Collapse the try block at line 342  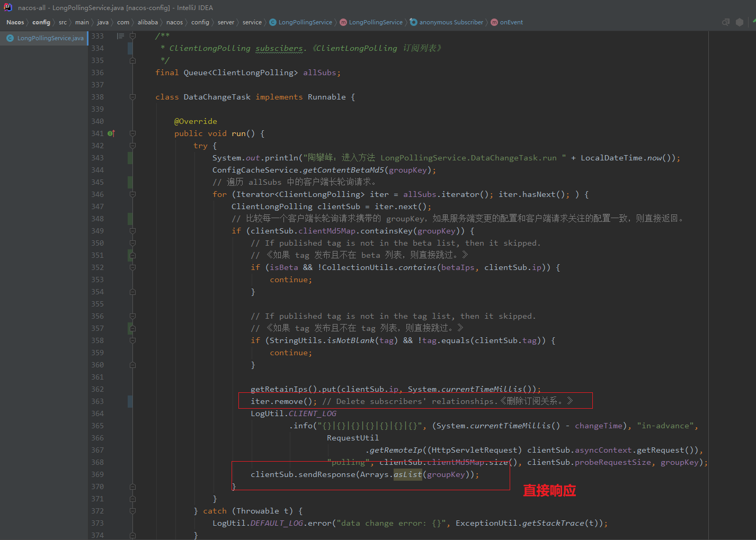tap(133, 146)
